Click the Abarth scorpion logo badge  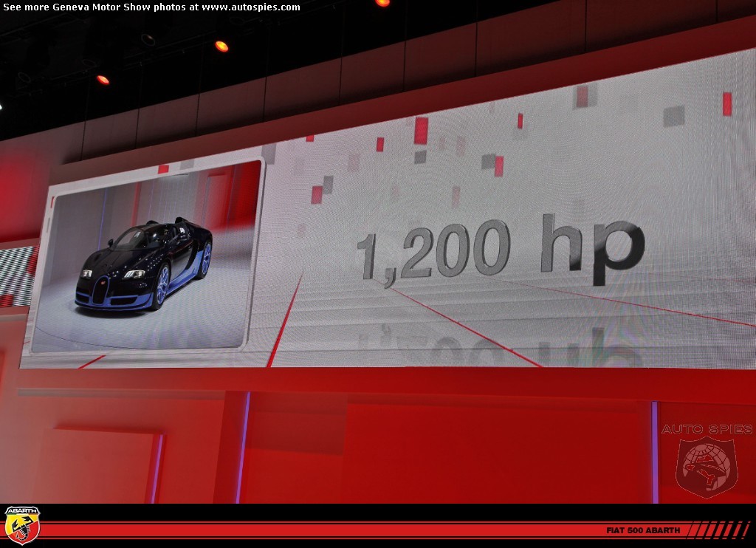[22, 525]
